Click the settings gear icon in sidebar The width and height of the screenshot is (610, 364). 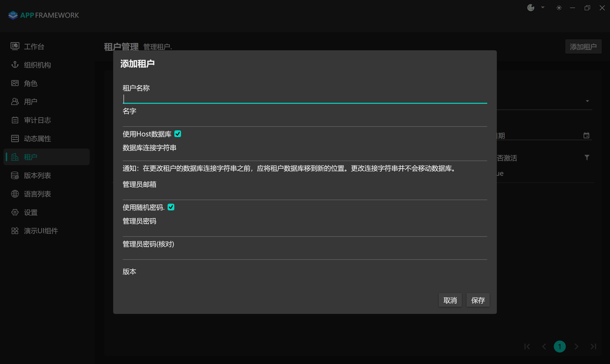coord(15,212)
